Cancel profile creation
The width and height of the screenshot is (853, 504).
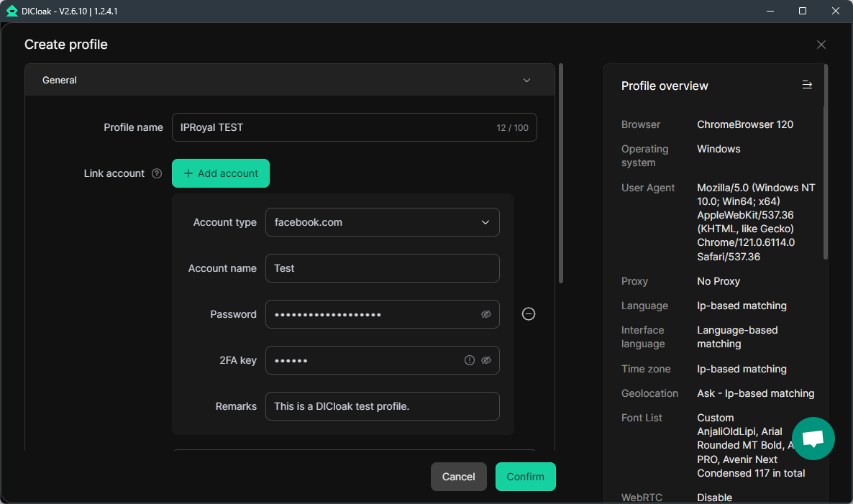click(459, 477)
